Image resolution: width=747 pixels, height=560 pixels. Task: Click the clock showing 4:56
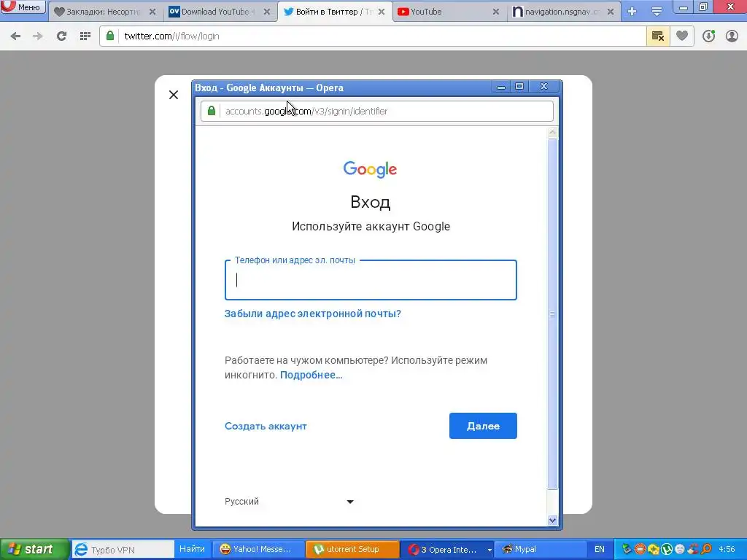(x=727, y=550)
